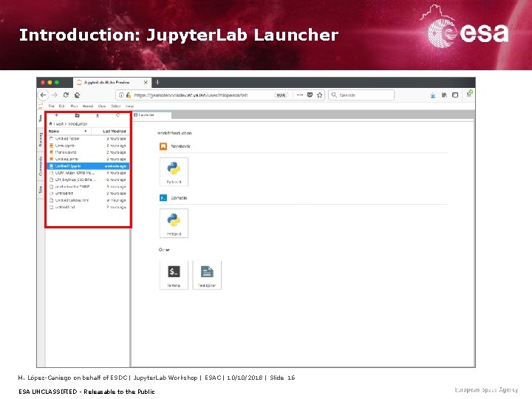Screen dimensions: 532x399
Task: Open the Help menu
Action: pos(129,106)
